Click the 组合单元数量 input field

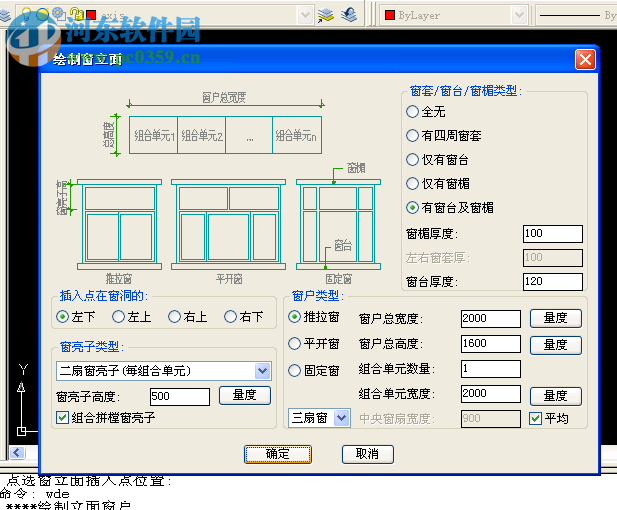point(491,369)
